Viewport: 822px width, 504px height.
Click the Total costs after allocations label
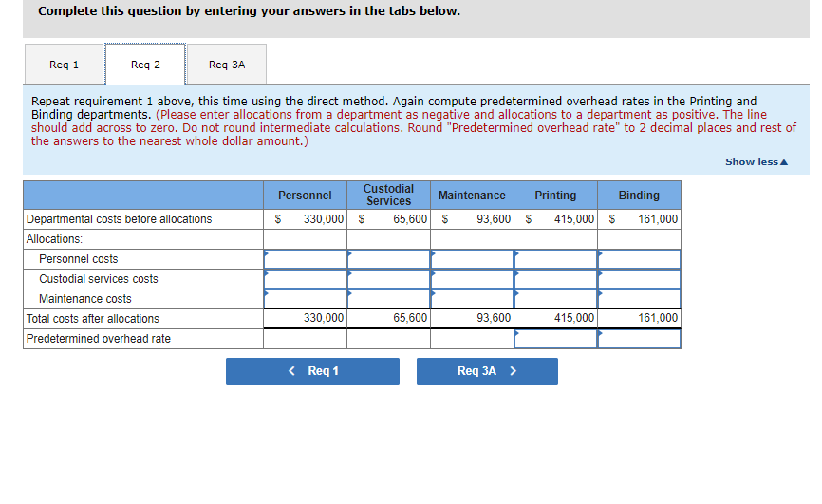pyautogui.click(x=93, y=319)
